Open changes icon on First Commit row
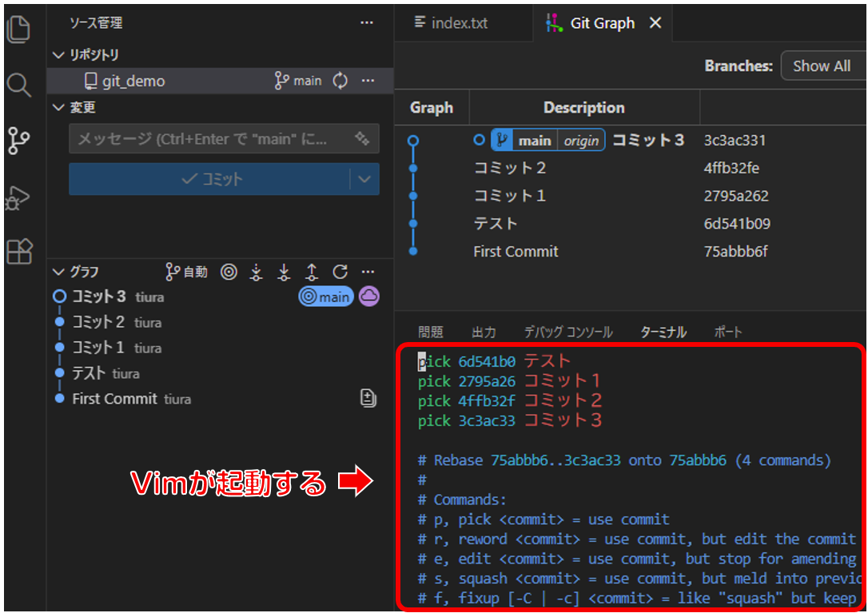 [368, 398]
